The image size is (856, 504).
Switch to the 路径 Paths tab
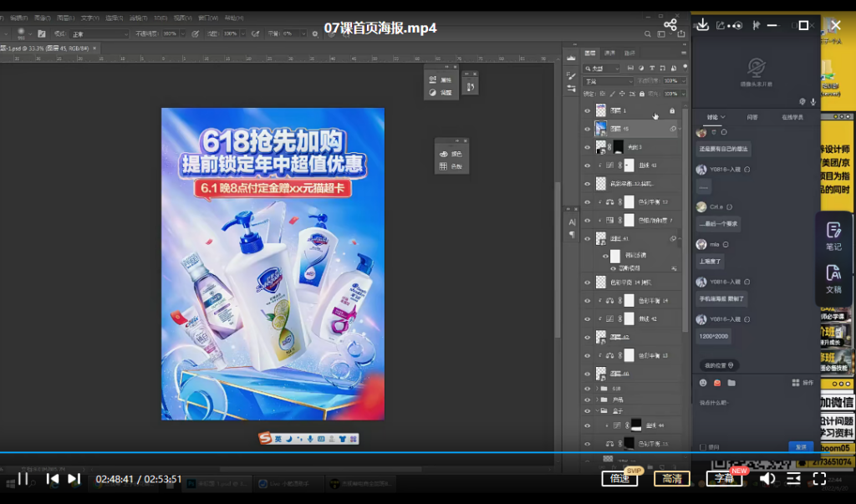coord(629,53)
